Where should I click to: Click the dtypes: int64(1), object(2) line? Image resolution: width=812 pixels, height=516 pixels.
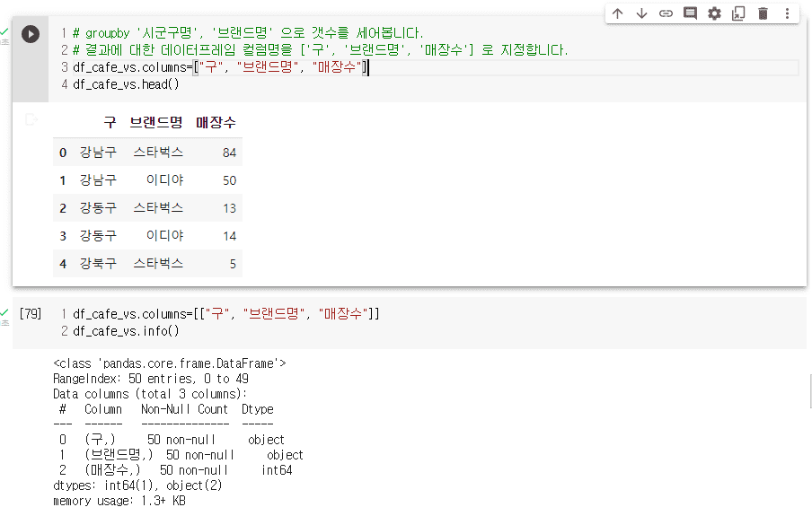click(x=137, y=485)
